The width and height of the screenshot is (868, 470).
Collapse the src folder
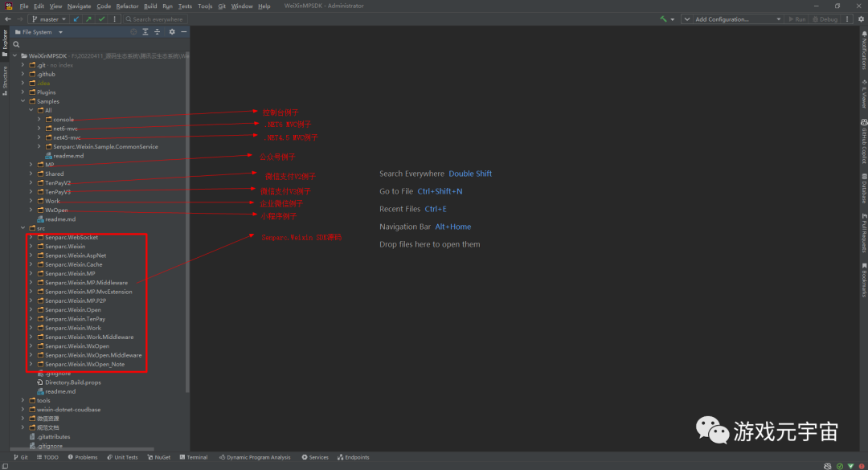tap(23, 228)
